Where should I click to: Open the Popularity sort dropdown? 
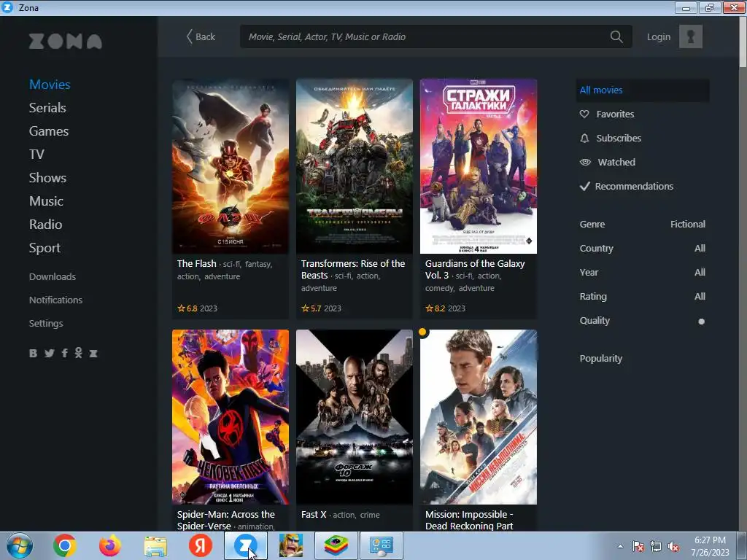click(601, 359)
